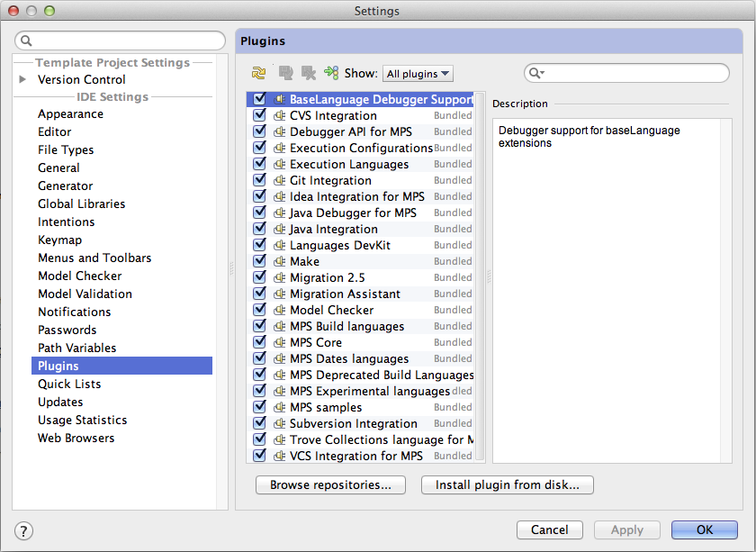Select Global Libraries settings

[82, 204]
